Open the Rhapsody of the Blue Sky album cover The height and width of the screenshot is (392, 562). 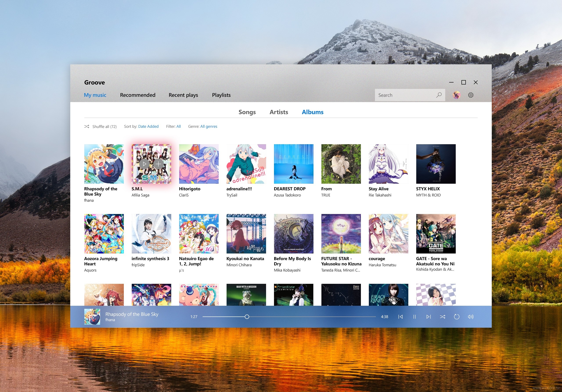coord(104,164)
